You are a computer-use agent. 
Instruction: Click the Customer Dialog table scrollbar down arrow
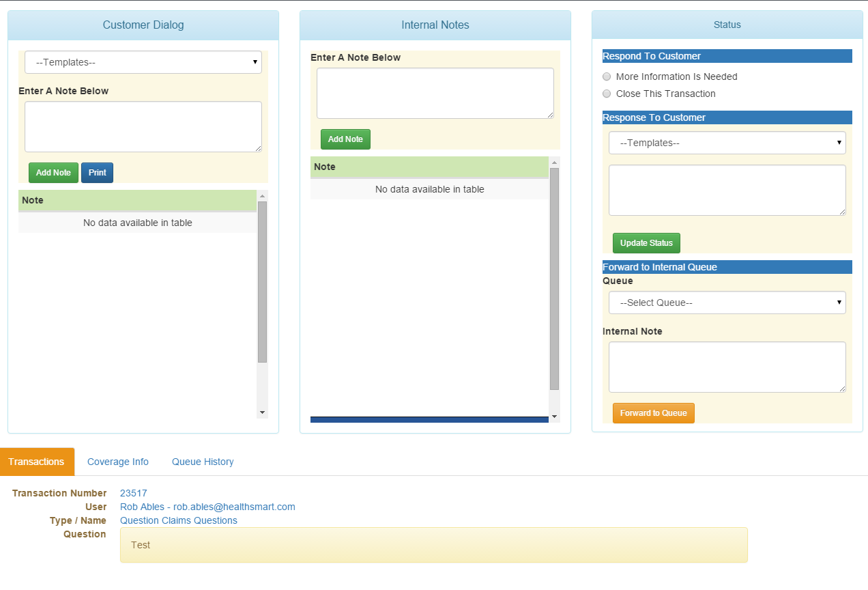point(262,412)
